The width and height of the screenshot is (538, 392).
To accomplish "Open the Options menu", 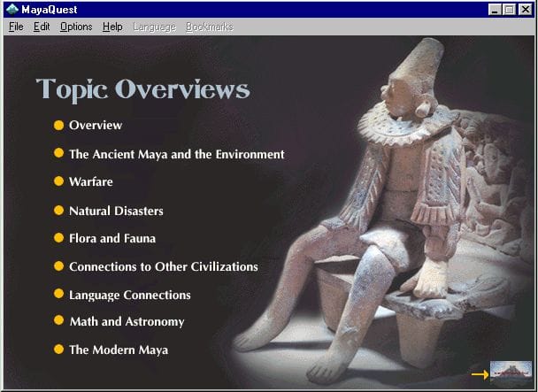I will coord(76,27).
